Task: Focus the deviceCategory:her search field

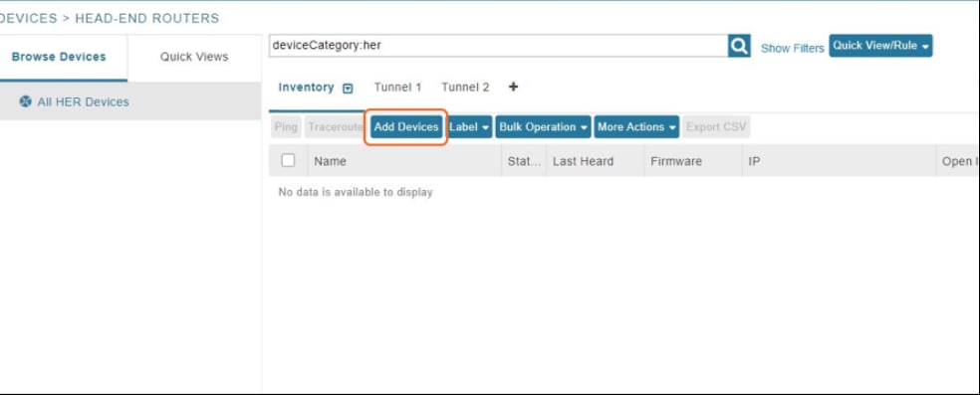Action: point(498,46)
